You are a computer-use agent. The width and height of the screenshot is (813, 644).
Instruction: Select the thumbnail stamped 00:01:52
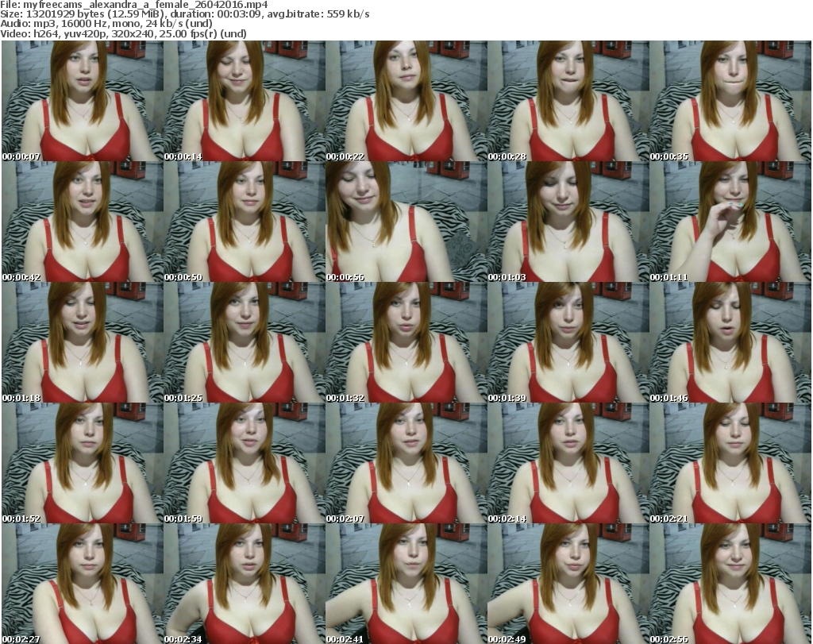pos(83,463)
